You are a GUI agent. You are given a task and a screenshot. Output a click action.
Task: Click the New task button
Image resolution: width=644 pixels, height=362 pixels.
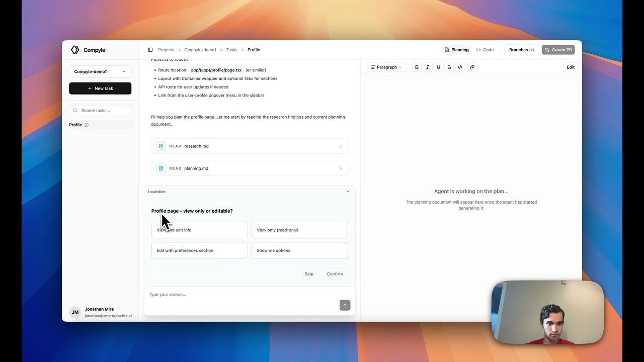tap(100, 88)
